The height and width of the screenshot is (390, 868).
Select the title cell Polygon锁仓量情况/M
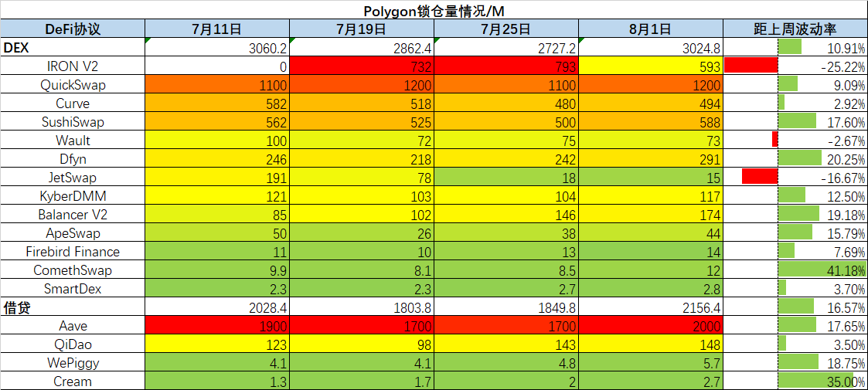434,11
